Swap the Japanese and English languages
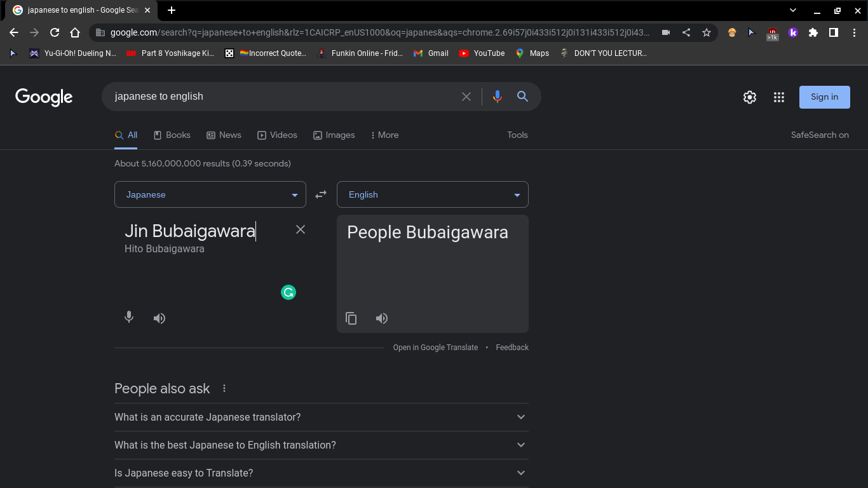Viewport: 868px width, 488px height. click(x=321, y=194)
